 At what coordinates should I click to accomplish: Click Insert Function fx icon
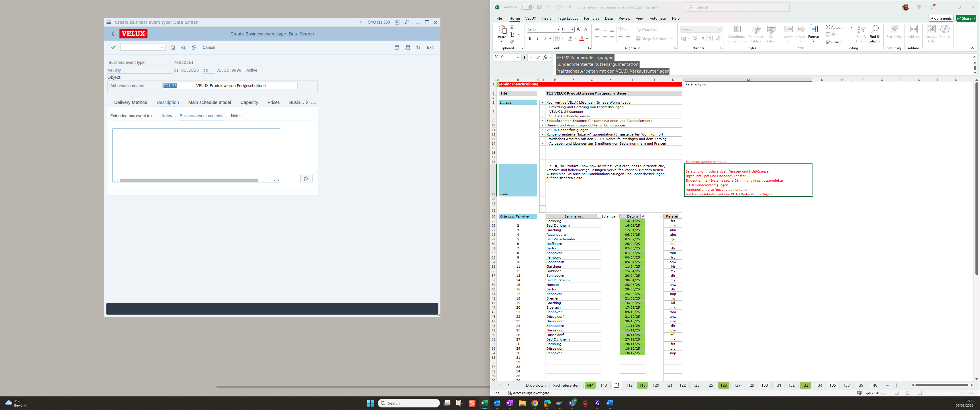(545, 58)
